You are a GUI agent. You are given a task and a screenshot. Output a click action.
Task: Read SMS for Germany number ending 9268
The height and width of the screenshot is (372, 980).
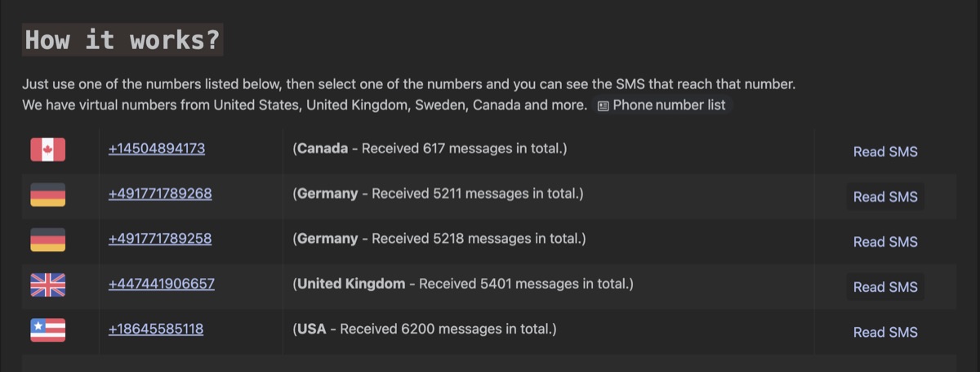pyautogui.click(x=885, y=196)
